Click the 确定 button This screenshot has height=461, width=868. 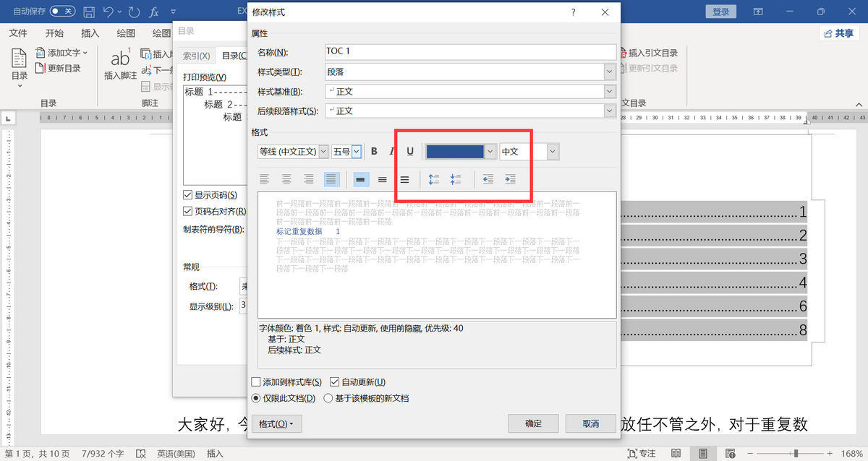(532, 423)
